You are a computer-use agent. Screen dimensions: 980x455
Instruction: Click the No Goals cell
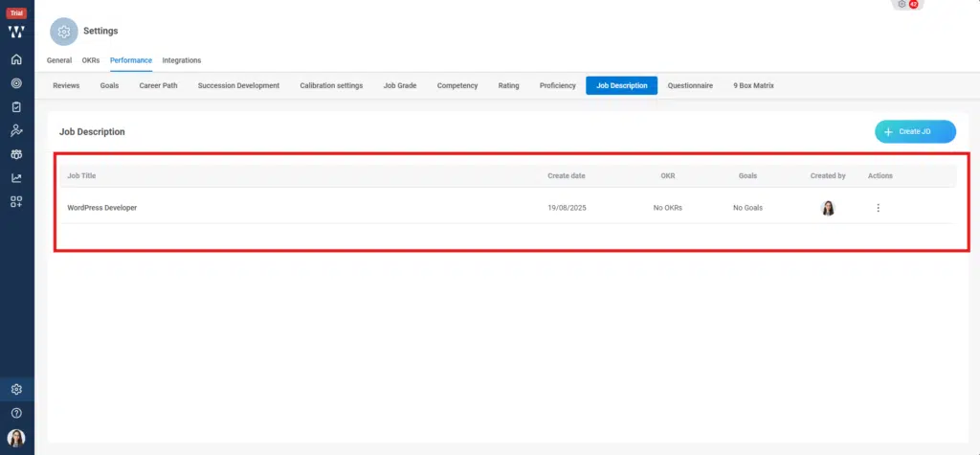pos(747,208)
